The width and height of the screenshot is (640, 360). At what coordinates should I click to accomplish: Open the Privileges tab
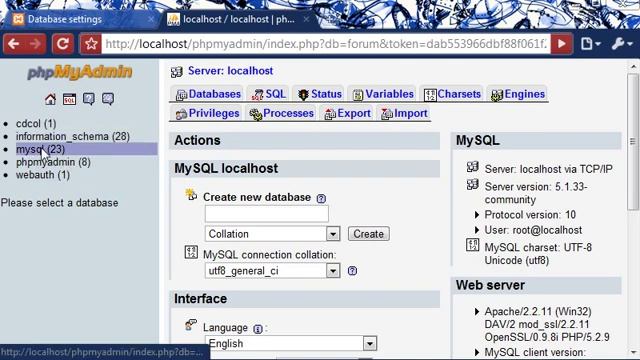[207, 113]
